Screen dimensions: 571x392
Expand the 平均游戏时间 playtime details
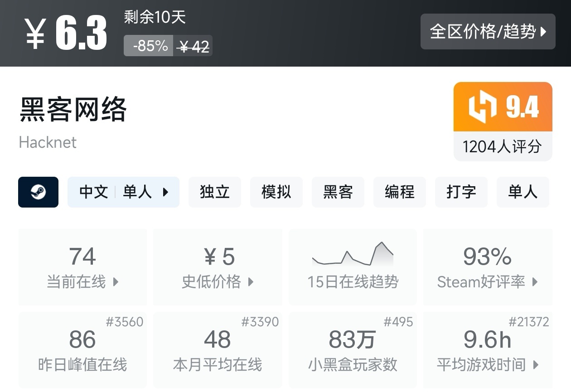coord(536,364)
